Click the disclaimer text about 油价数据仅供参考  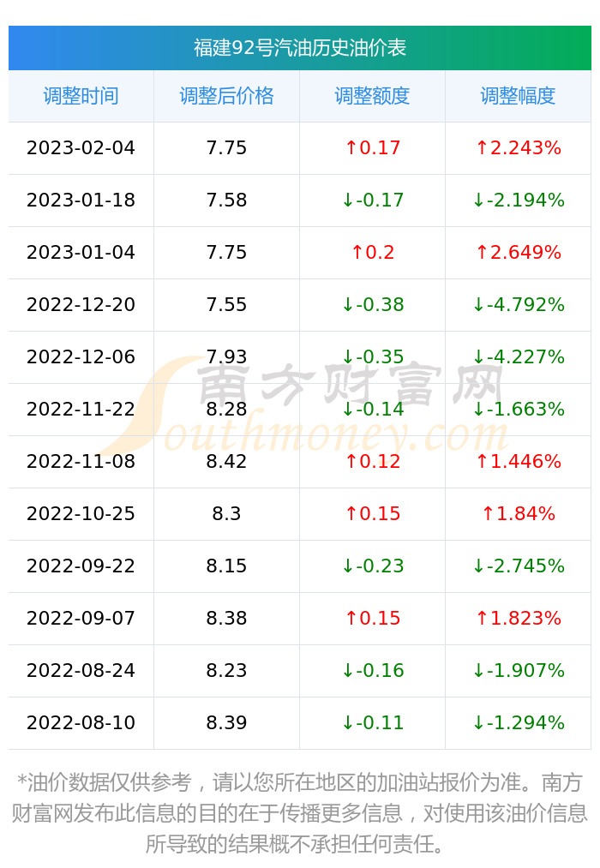(x=299, y=813)
